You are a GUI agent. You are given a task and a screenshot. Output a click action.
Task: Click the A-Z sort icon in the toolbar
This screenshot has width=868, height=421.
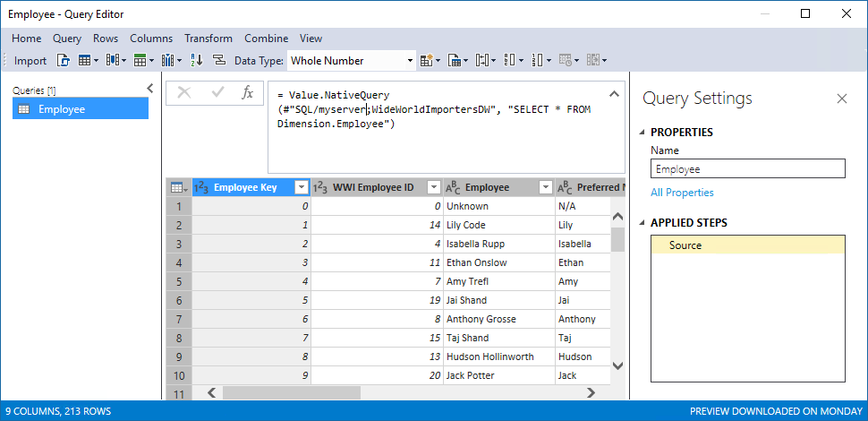[197, 61]
